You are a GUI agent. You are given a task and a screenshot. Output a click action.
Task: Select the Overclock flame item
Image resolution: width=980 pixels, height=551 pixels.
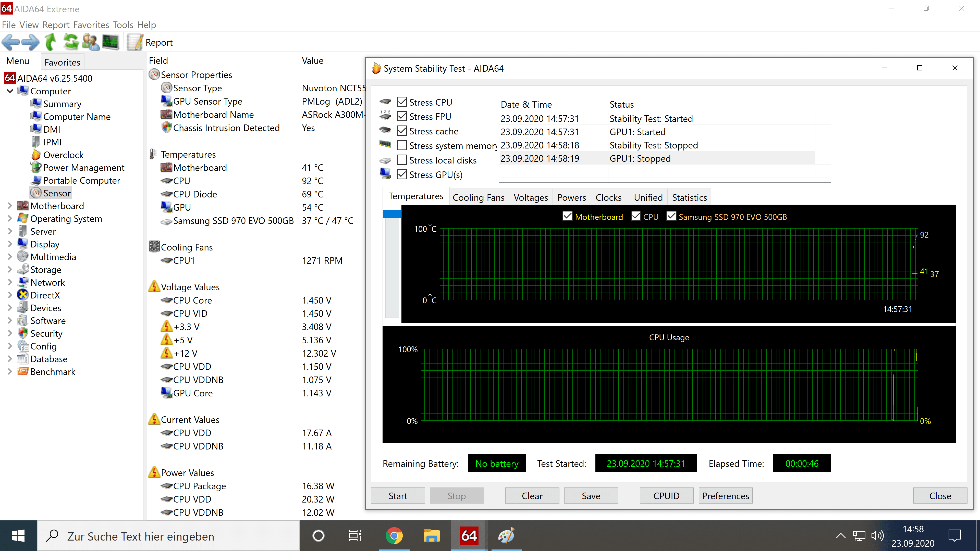63,155
